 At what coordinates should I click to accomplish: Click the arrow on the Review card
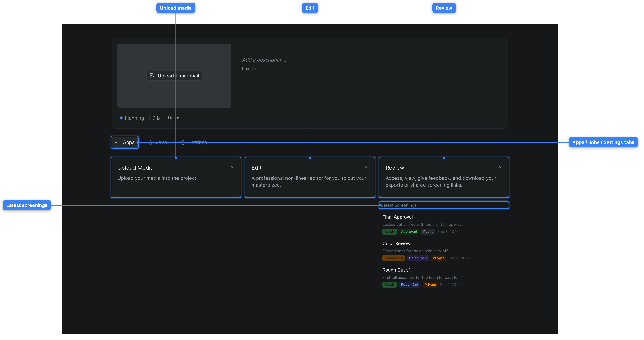click(498, 168)
